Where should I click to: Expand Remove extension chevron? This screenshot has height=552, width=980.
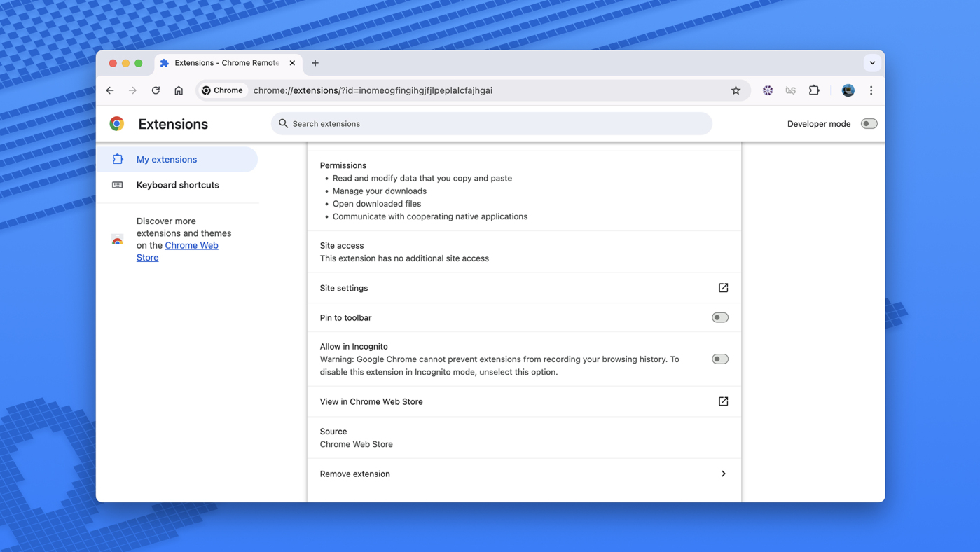pos(723,474)
